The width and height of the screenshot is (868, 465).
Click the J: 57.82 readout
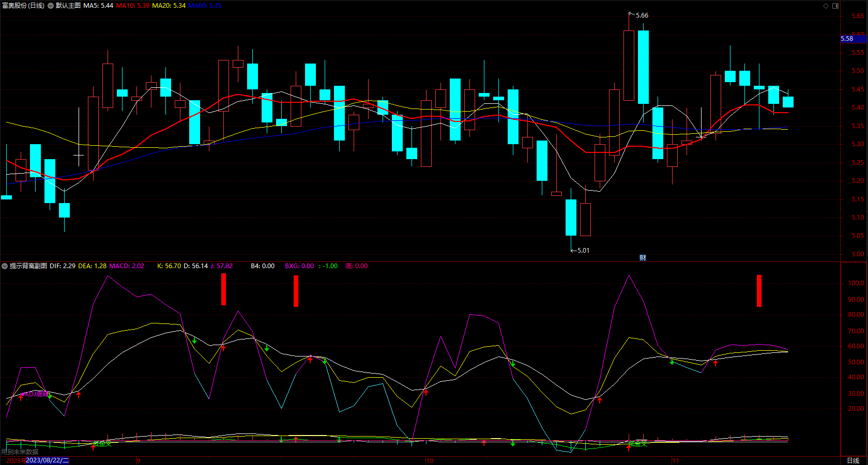coord(222,266)
